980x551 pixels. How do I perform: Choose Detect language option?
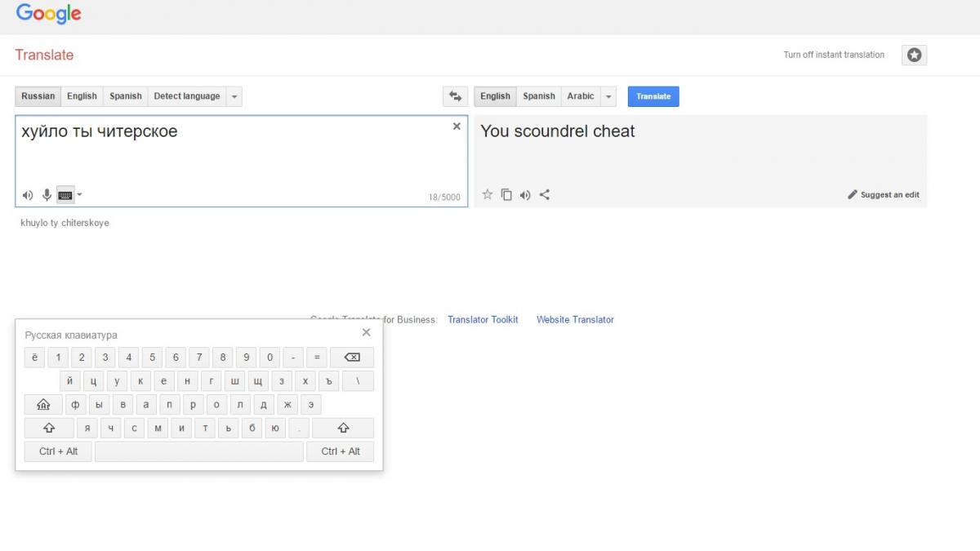pos(187,96)
